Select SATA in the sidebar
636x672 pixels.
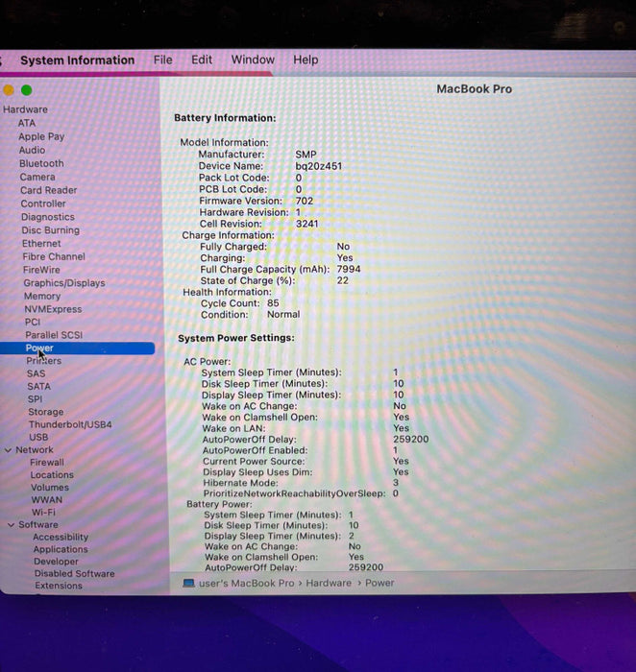coord(39,386)
